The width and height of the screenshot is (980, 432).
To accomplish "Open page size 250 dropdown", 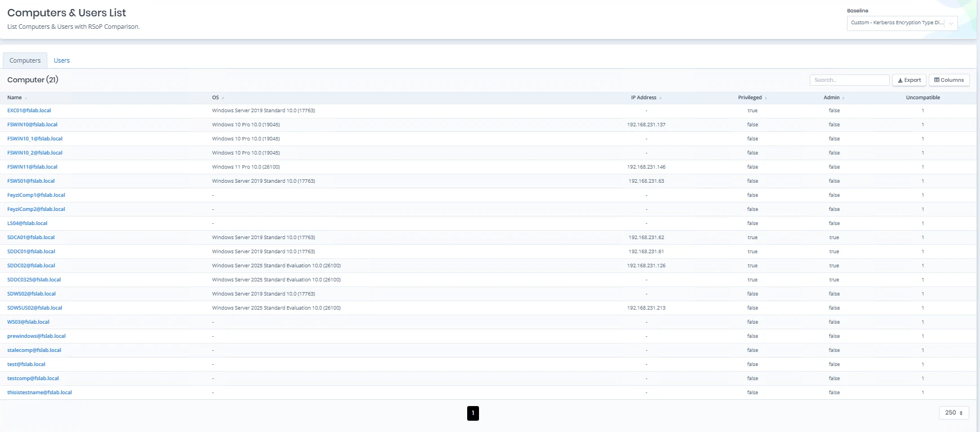I will 954,413.
